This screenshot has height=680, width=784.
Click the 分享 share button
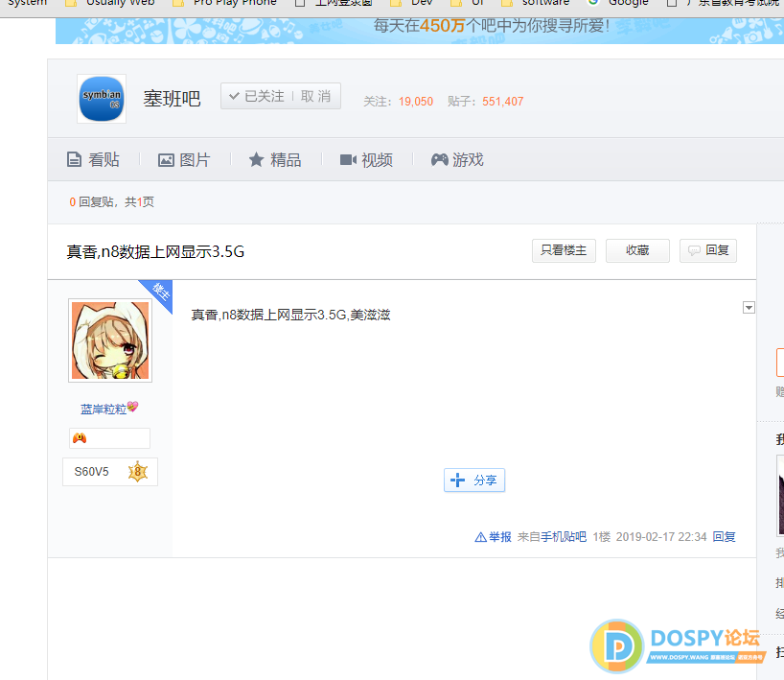[474, 481]
